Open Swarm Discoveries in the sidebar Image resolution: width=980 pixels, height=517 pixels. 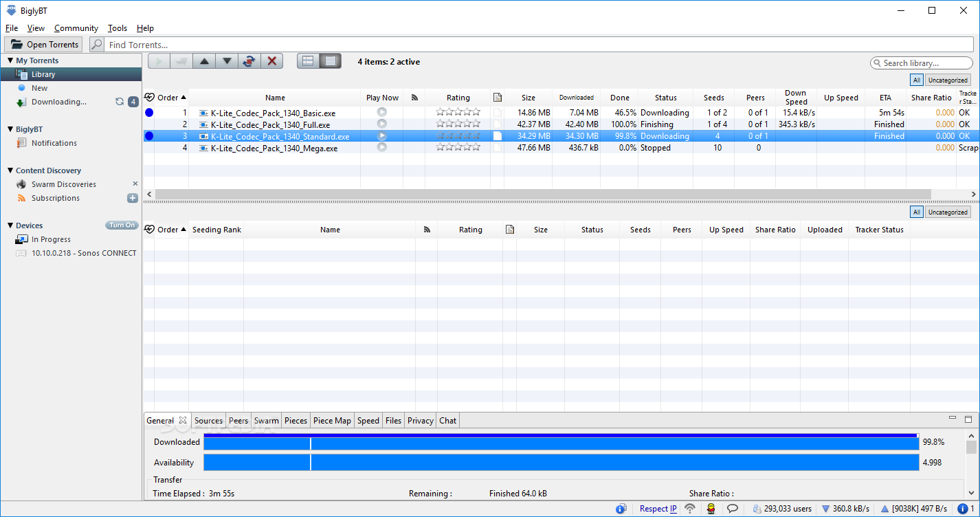(63, 184)
